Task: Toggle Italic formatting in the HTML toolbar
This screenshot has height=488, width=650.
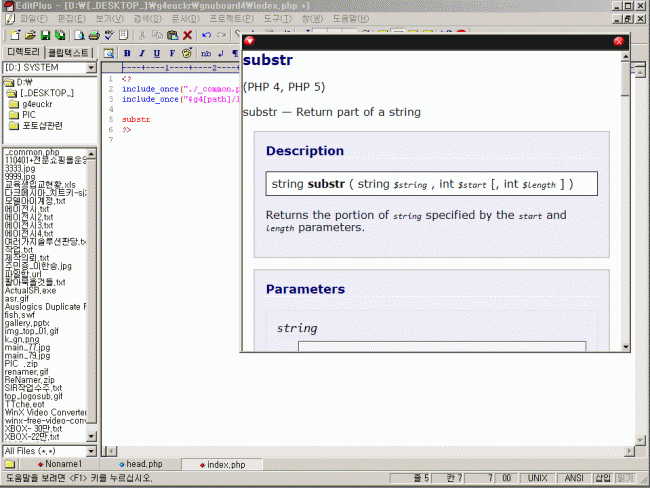Action: (142, 53)
